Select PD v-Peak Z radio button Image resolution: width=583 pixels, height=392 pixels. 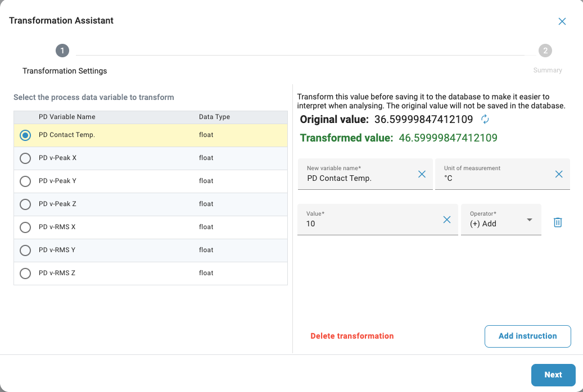coord(25,204)
